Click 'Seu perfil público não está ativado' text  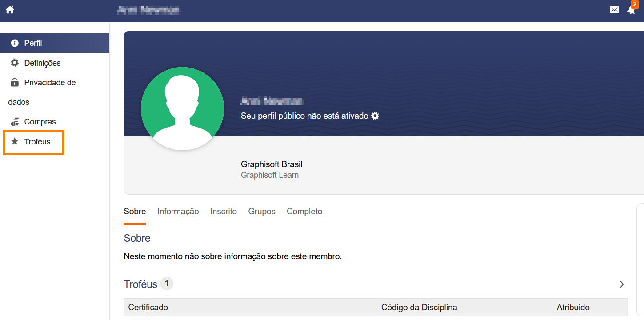pos(304,116)
